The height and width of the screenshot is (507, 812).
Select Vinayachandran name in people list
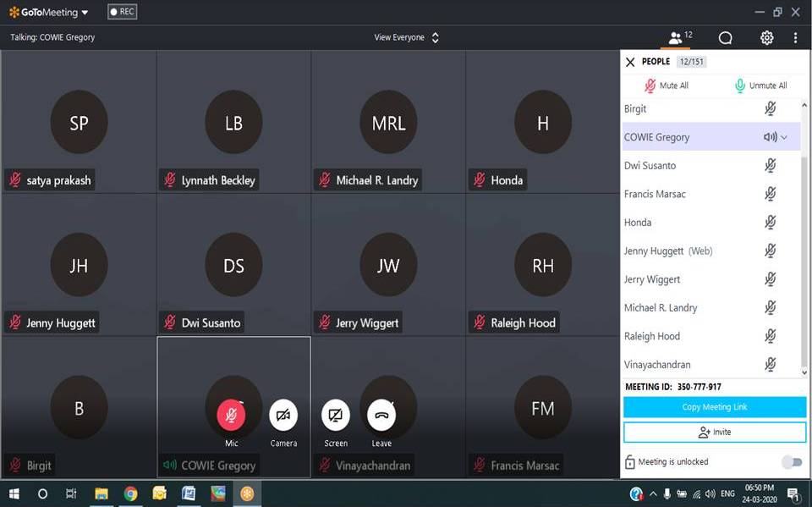click(657, 365)
